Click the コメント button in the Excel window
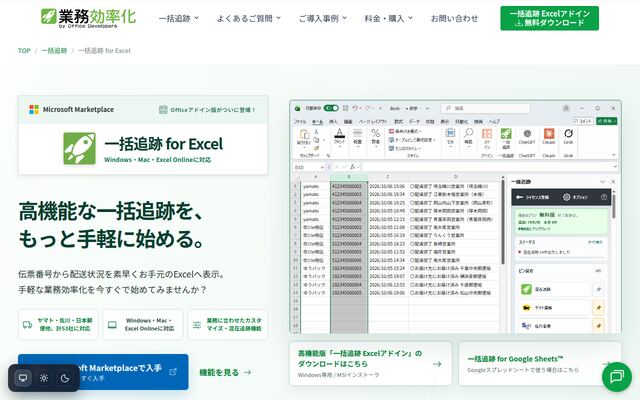The height and width of the screenshot is (400, 640). click(582, 121)
